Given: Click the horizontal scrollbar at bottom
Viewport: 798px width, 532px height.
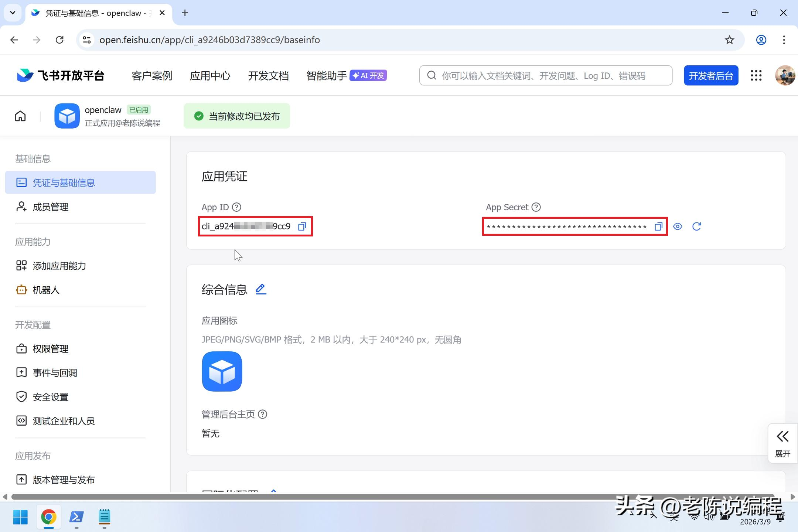Looking at the screenshot, I should coord(392,497).
